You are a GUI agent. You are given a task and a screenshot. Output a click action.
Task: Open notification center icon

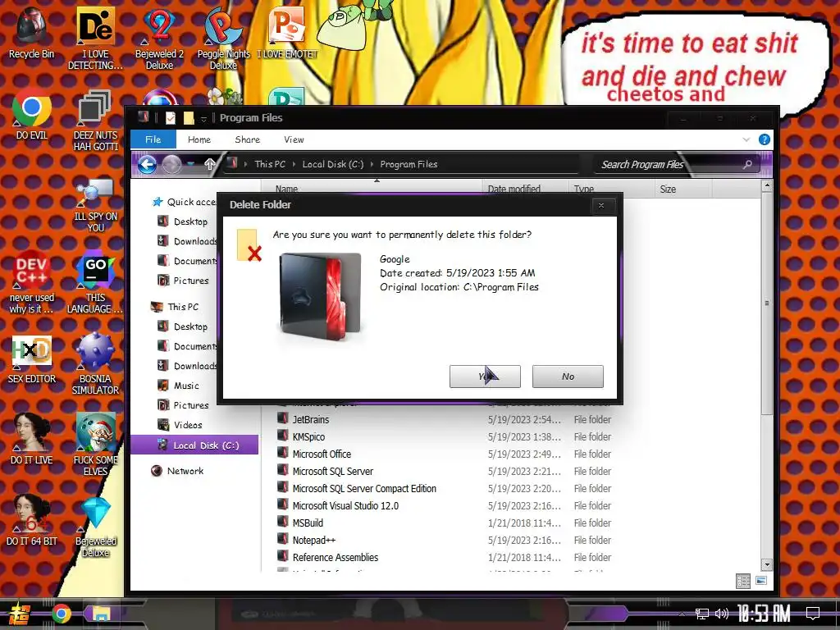pyautogui.click(x=813, y=614)
